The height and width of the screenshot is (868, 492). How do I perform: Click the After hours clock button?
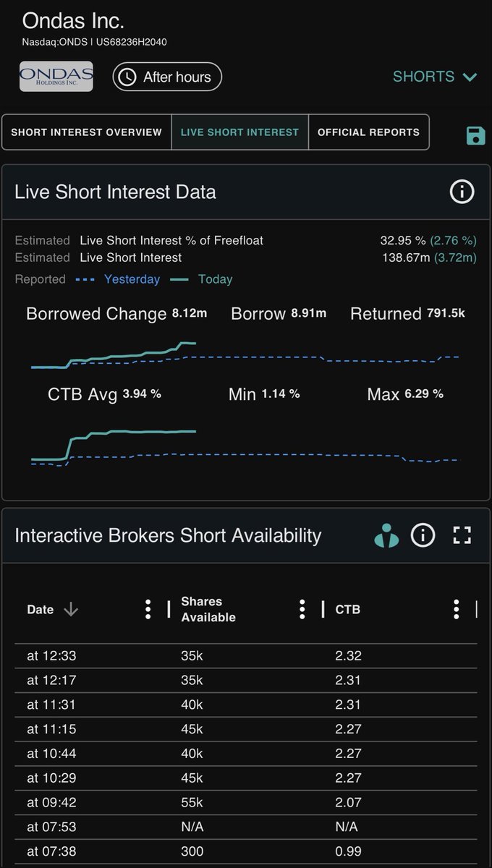tap(167, 77)
